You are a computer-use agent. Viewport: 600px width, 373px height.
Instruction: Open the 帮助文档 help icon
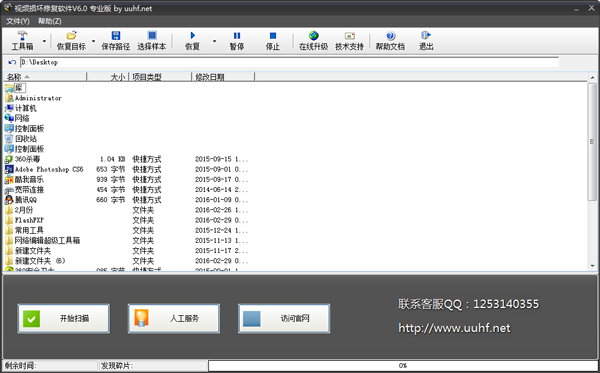[x=390, y=36]
